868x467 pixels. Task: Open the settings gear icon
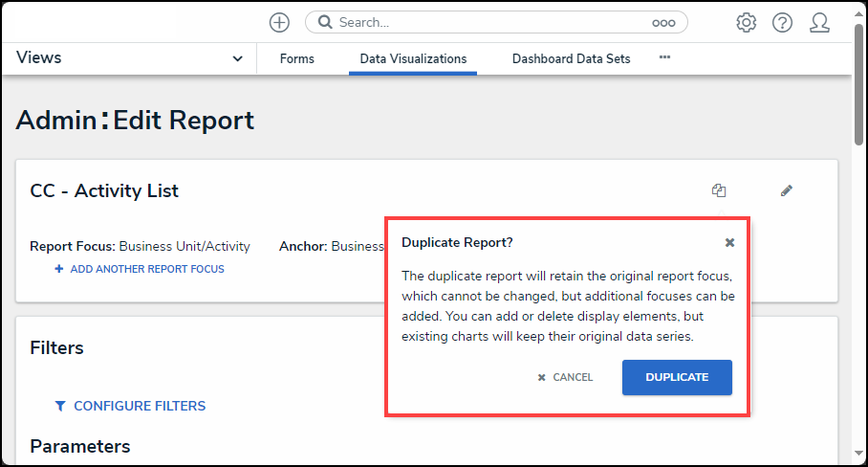point(747,22)
